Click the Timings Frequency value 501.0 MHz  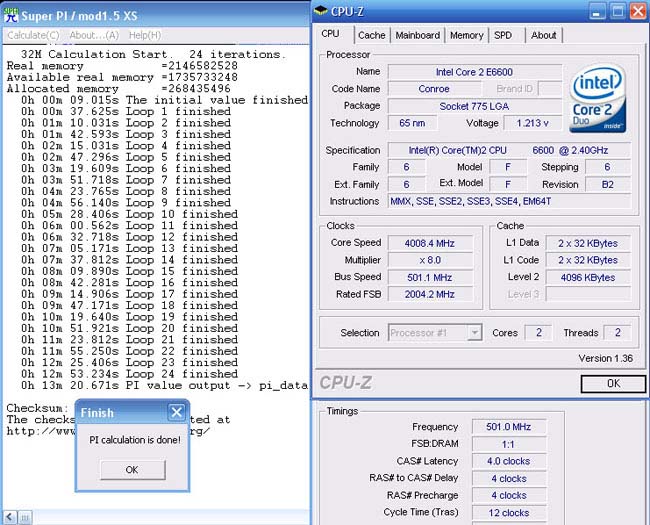point(509,427)
